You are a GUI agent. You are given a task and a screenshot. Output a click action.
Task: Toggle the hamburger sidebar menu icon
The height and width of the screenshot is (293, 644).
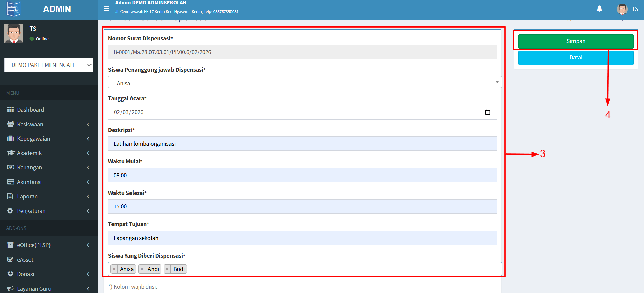(106, 9)
